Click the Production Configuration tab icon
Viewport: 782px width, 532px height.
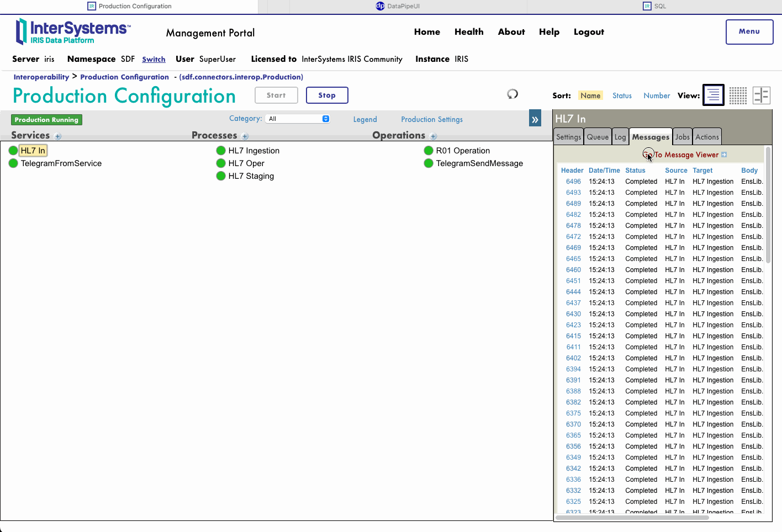pos(92,6)
